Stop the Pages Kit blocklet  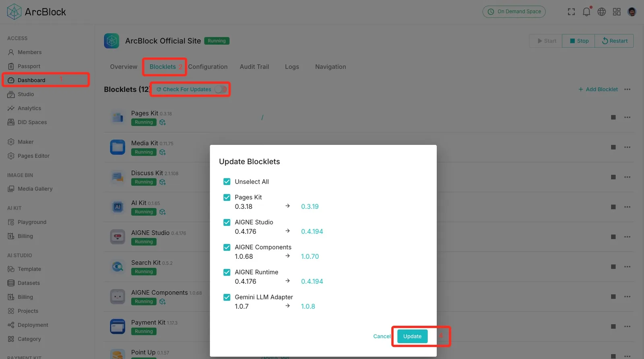pos(613,118)
